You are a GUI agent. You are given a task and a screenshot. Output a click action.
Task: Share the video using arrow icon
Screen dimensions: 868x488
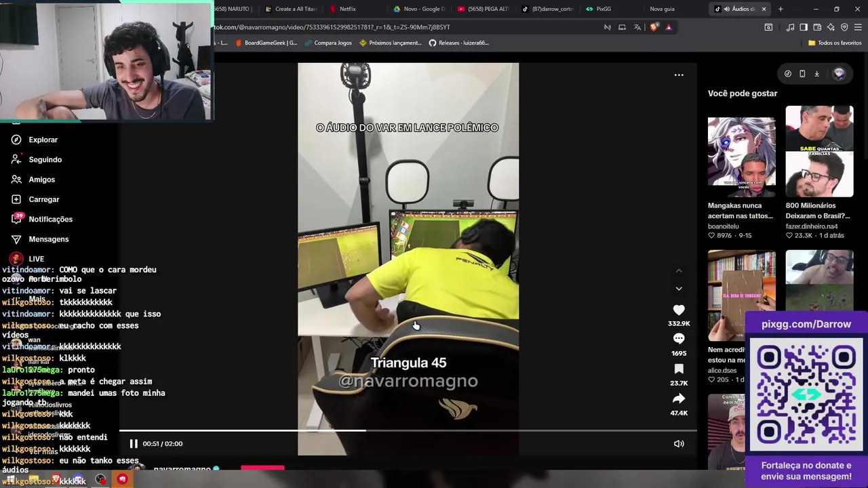tap(679, 399)
